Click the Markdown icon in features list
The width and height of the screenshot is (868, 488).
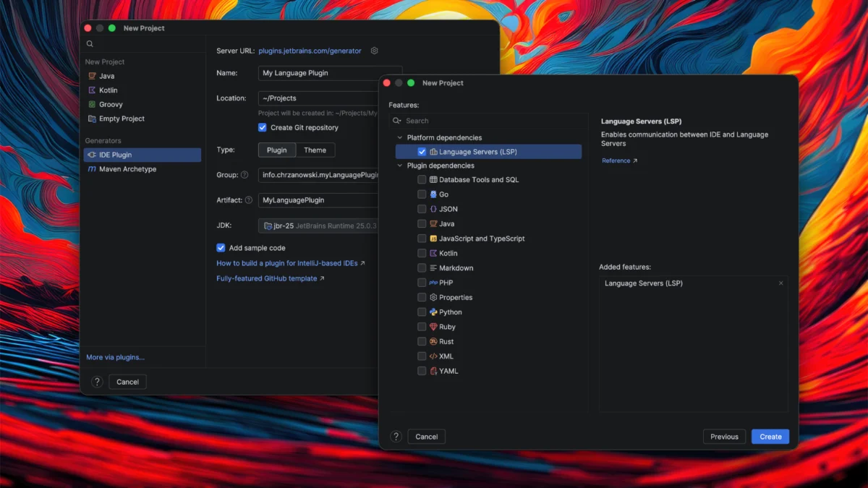pos(433,268)
